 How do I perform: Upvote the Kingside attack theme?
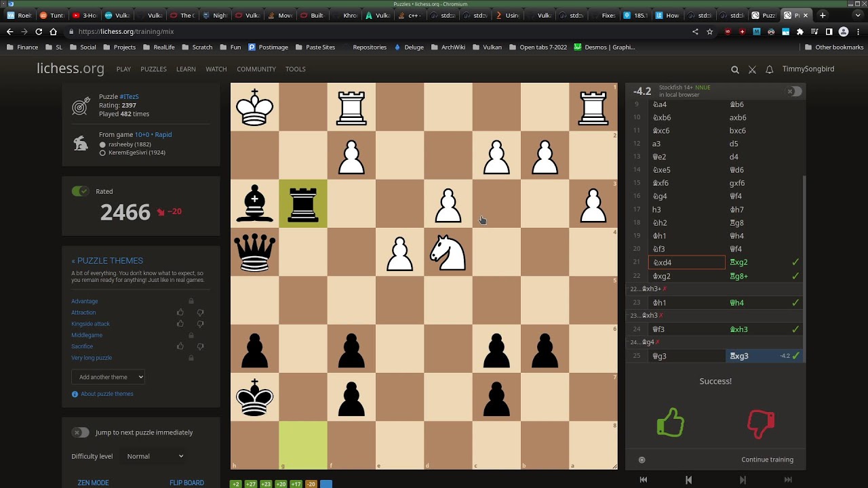click(x=180, y=324)
